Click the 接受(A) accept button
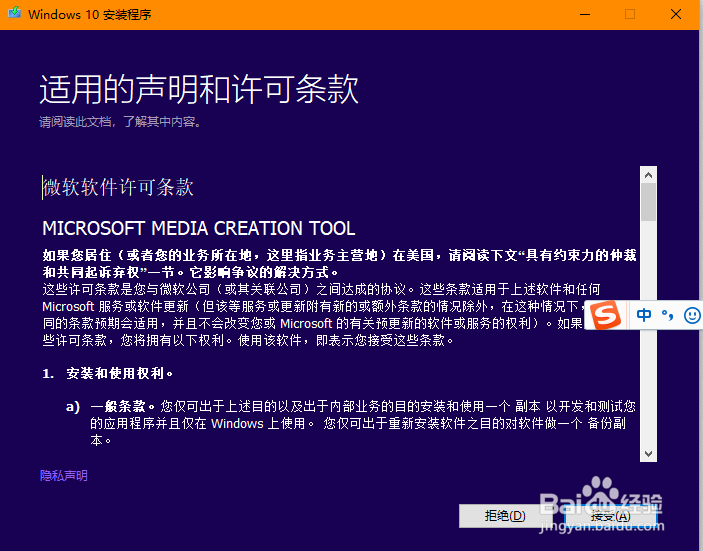 [611, 516]
